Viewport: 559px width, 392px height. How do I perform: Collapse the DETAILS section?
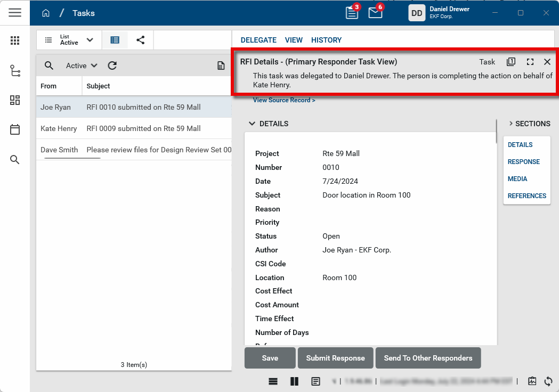tap(252, 124)
